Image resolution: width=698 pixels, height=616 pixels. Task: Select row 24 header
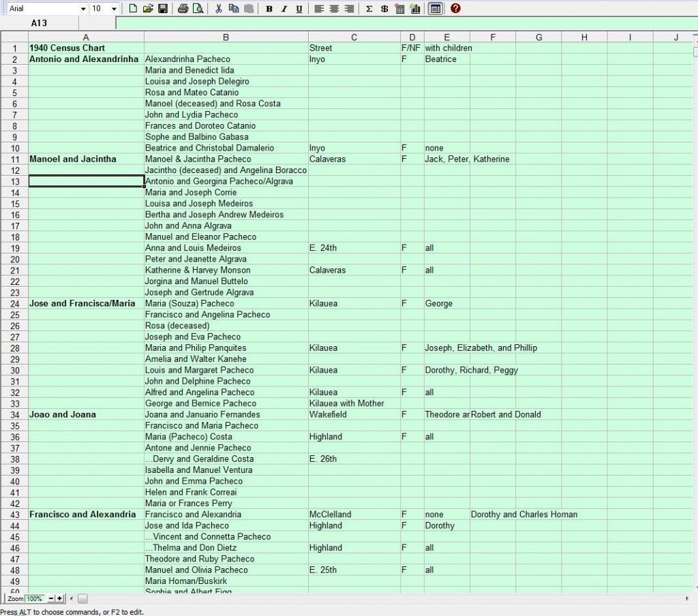pos(15,303)
